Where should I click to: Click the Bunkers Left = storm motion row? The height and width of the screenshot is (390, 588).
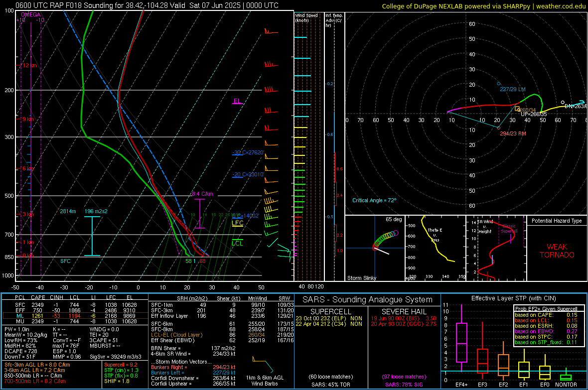pos(193,373)
